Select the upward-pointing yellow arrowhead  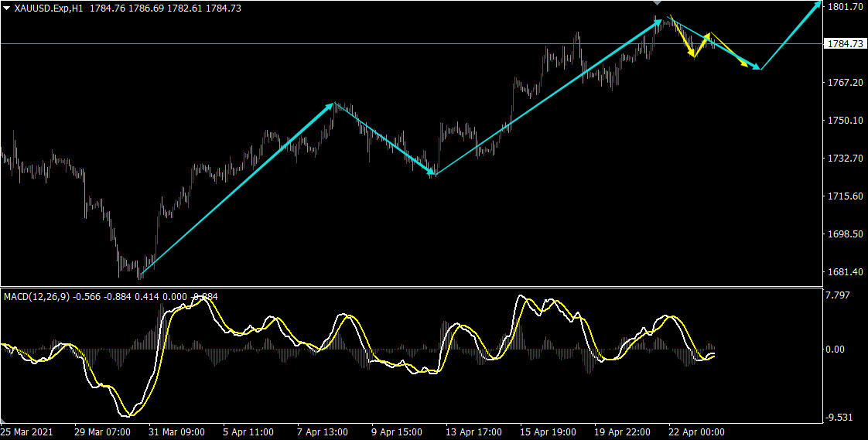pyautogui.click(x=706, y=37)
